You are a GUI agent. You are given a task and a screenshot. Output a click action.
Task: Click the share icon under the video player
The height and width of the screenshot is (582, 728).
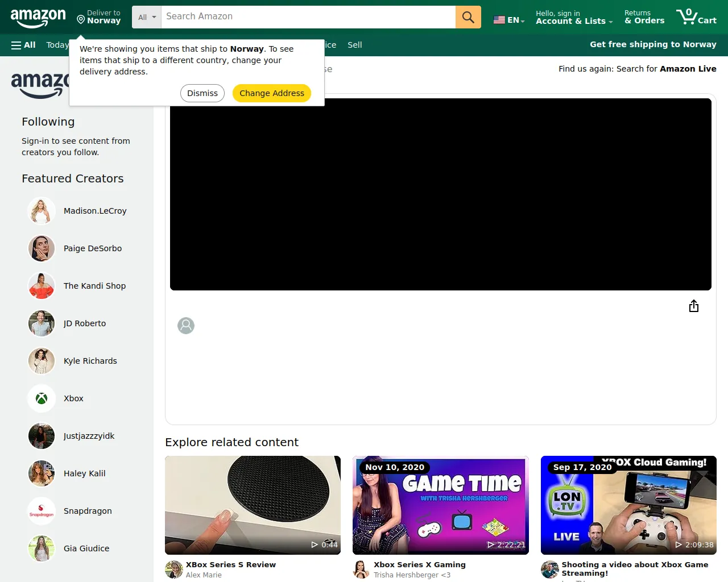[693, 306]
